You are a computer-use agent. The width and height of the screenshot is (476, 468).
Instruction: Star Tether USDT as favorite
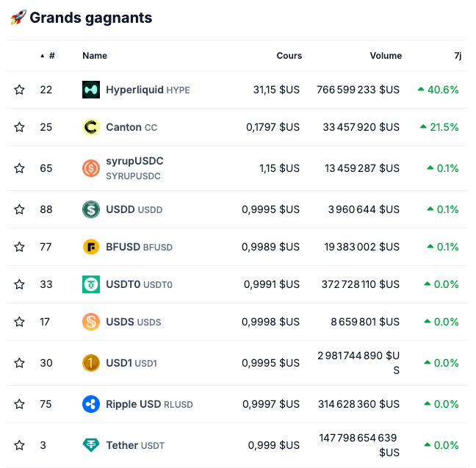(x=20, y=445)
